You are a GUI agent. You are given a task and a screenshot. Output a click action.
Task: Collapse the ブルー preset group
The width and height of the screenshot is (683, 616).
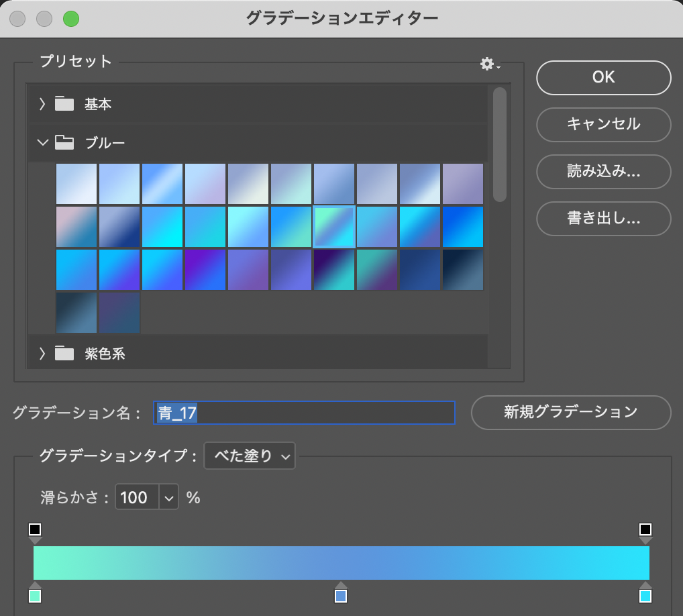42,142
